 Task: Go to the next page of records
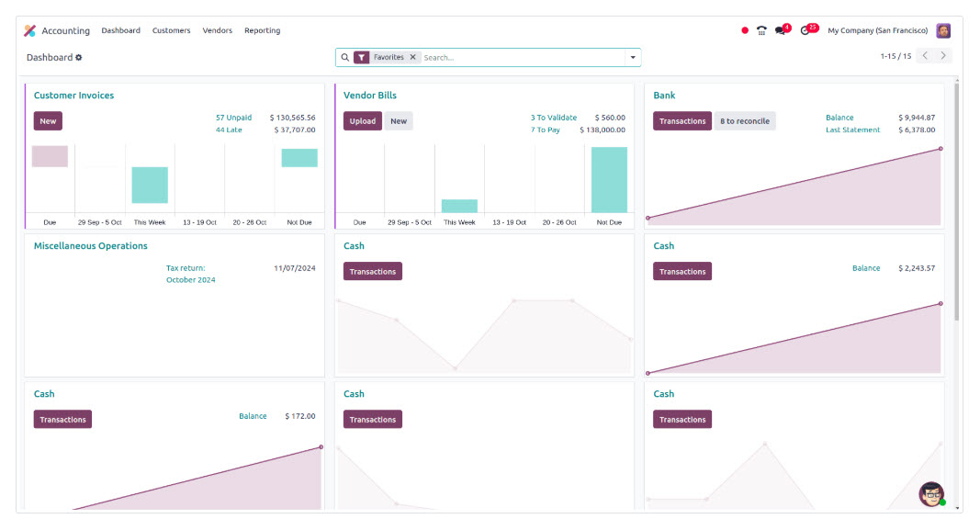coord(943,56)
